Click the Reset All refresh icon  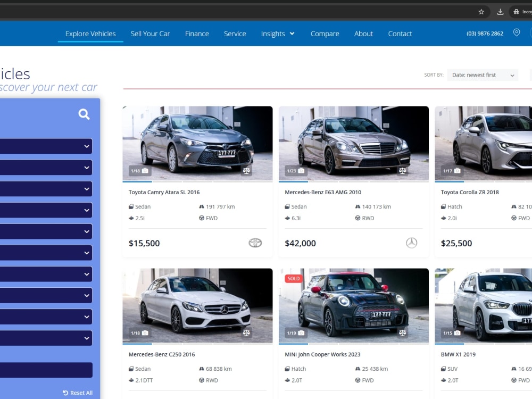point(65,393)
